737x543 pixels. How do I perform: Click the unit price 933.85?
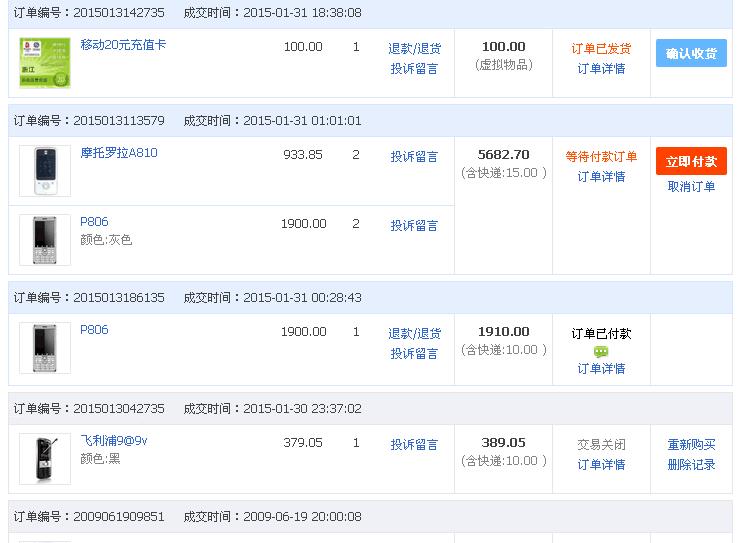(303, 155)
